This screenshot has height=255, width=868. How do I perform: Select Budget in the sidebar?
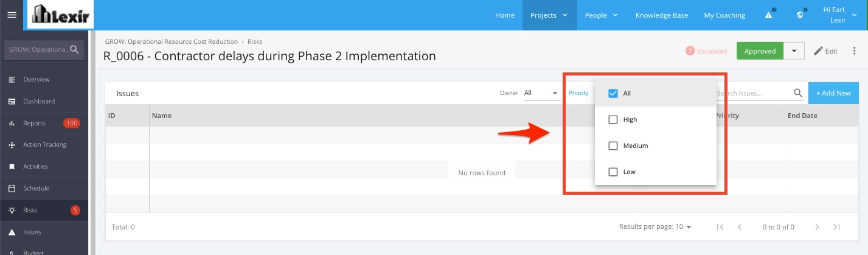pos(44,251)
